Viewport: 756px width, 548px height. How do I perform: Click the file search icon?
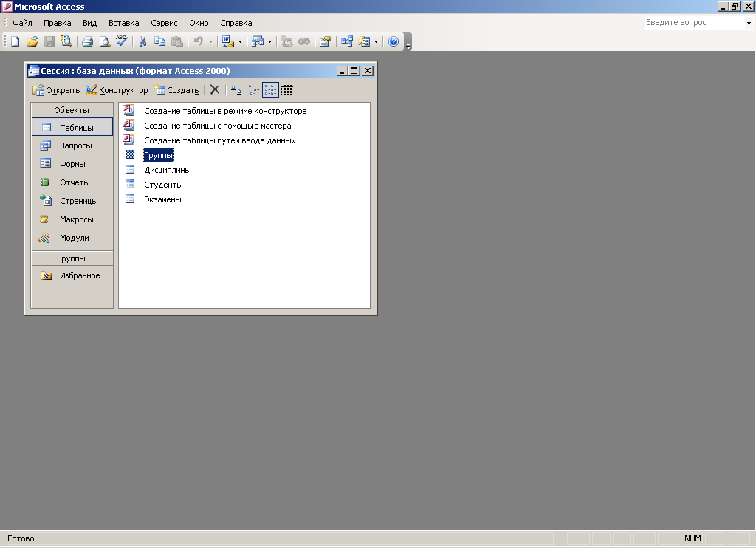point(66,41)
